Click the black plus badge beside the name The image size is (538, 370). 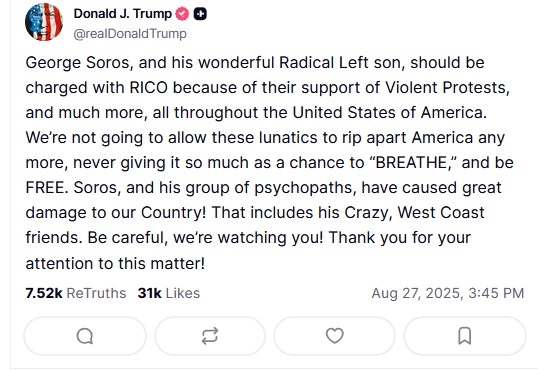[x=200, y=14]
